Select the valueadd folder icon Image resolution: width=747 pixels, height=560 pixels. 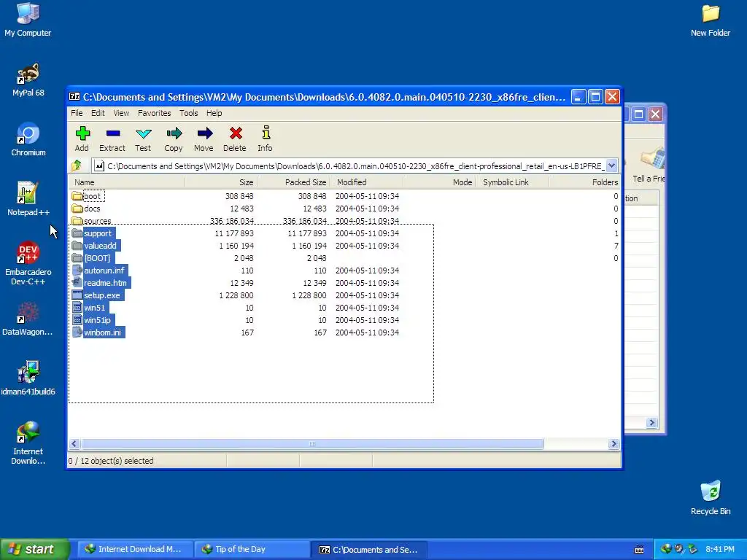(x=77, y=246)
